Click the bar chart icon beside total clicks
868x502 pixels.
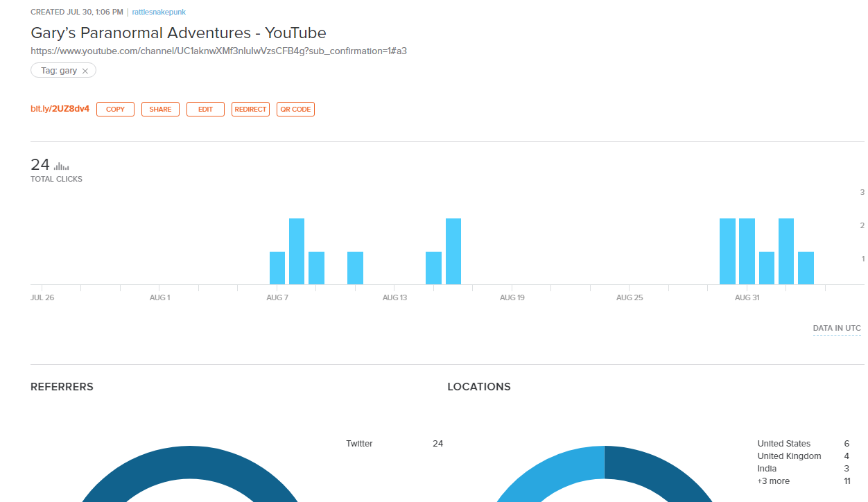coord(62,166)
